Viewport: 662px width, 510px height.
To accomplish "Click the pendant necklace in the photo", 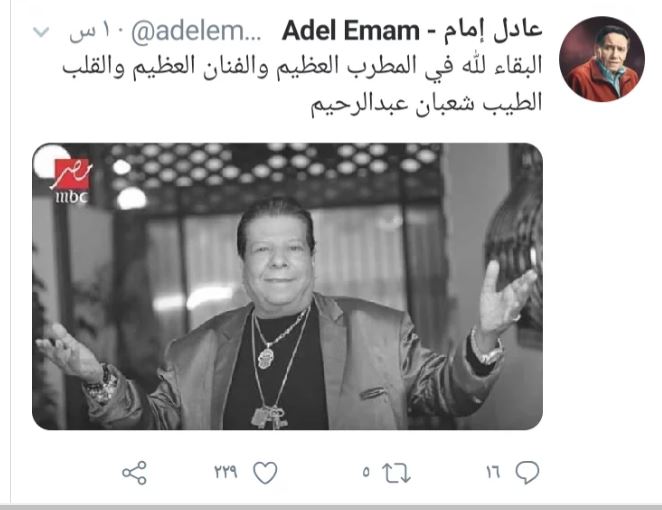I will click(x=266, y=358).
